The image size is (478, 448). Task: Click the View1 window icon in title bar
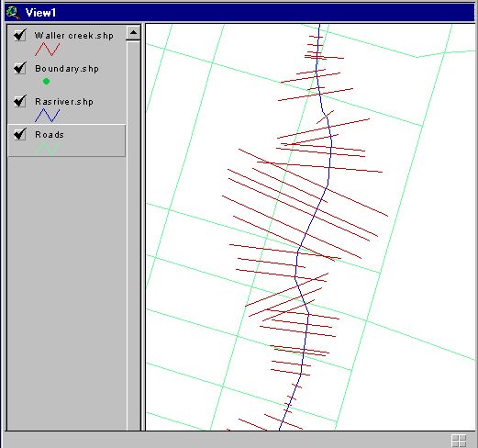(x=13, y=13)
